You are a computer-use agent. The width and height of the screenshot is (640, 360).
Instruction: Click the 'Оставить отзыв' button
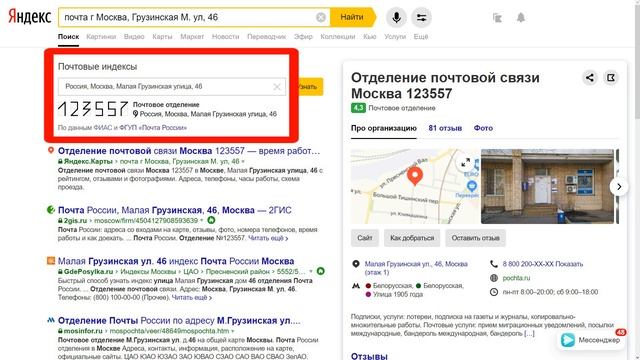click(x=476, y=238)
